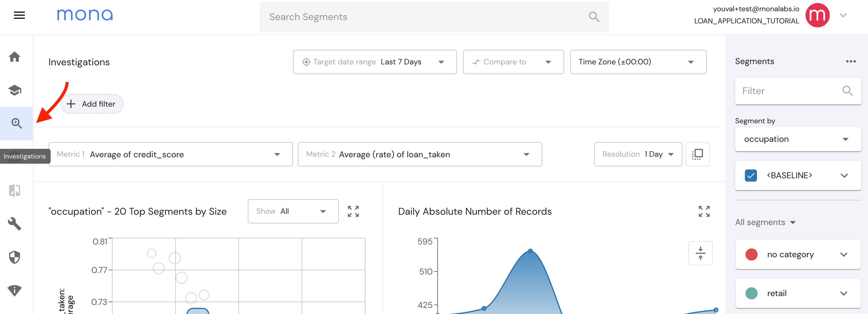Click the compare arrows icon in Compare to
The image size is (868, 314).
click(x=476, y=62)
